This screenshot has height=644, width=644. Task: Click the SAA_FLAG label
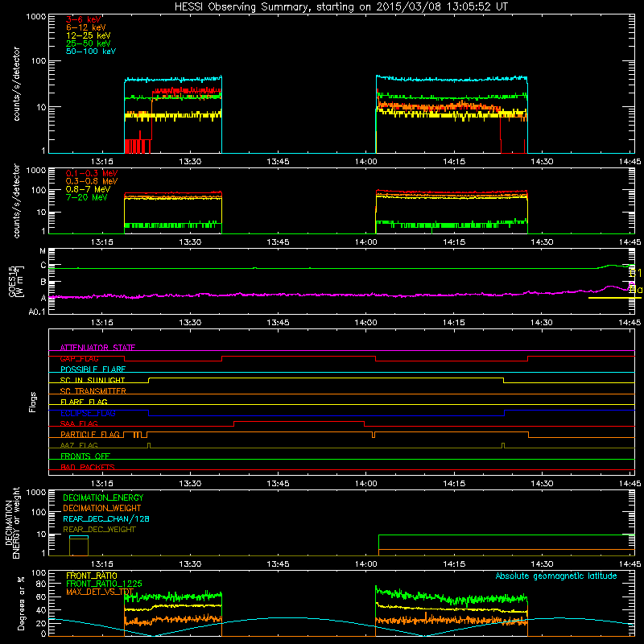(79, 423)
